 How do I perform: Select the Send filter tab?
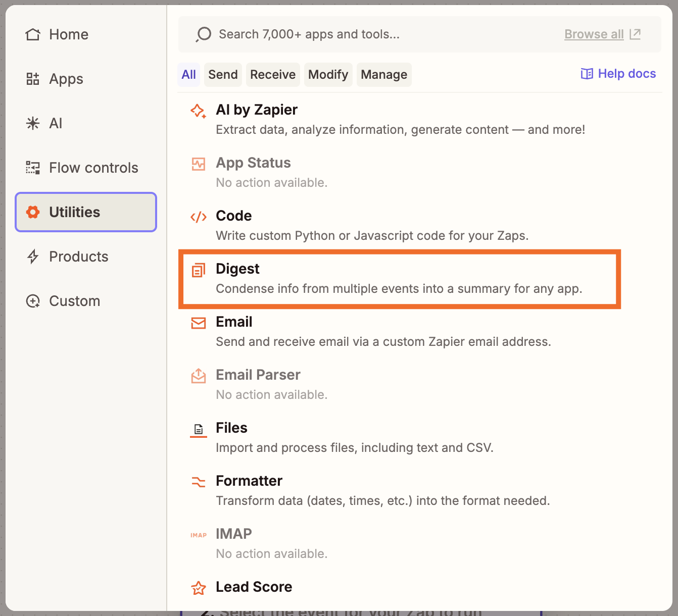pyautogui.click(x=223, y=75)
